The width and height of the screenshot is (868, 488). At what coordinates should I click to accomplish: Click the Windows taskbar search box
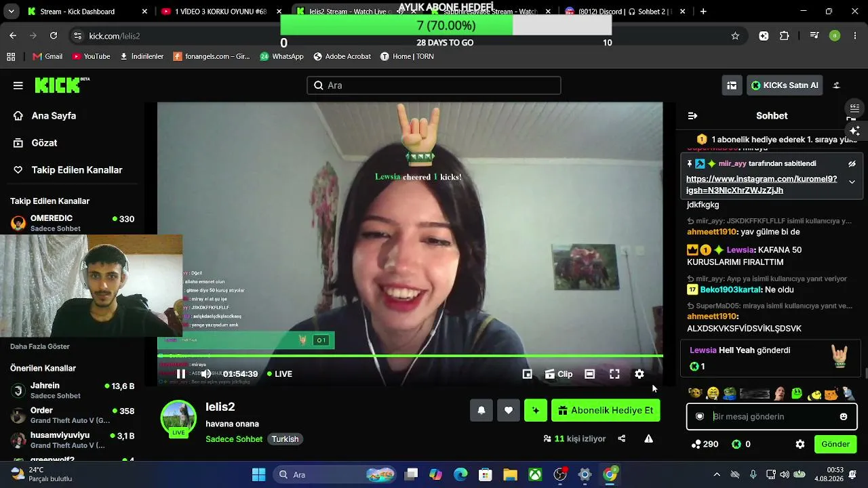(x=334, y=474)
